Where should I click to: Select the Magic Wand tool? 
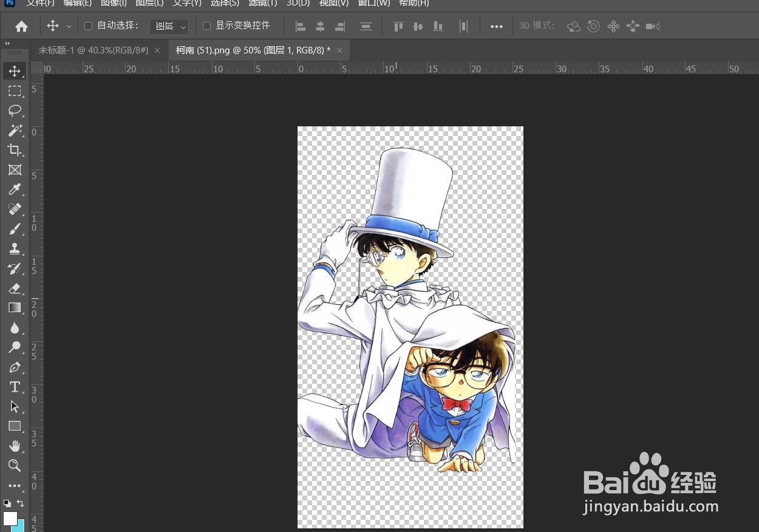[x=15, y=130]
